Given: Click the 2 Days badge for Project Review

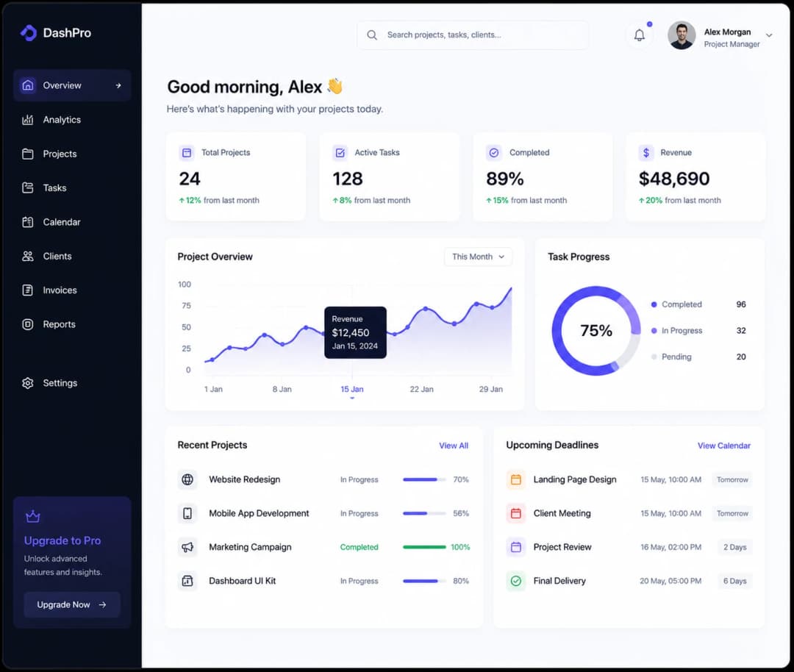Looking at the screenshot, I should (x=734, y=547).
